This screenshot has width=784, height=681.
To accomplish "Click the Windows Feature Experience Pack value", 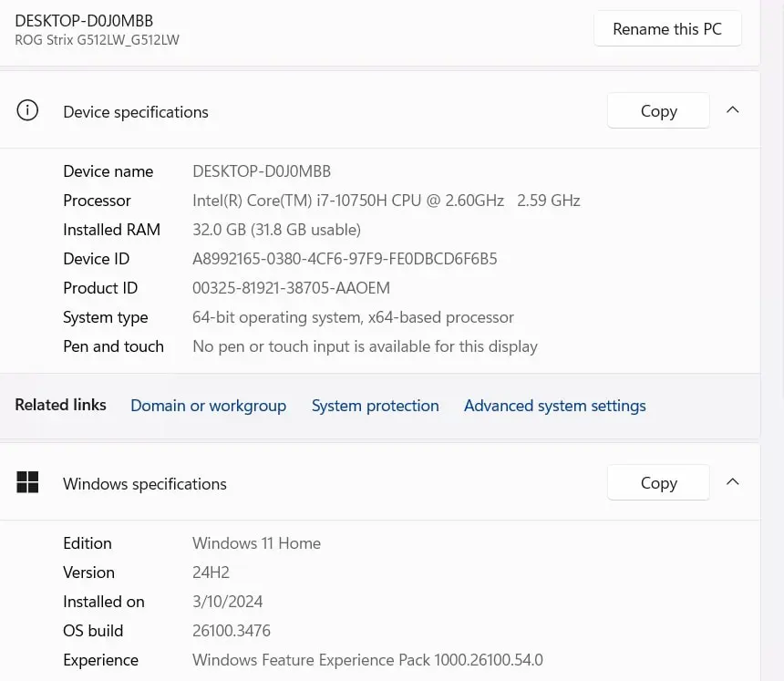I will point(367,660).
